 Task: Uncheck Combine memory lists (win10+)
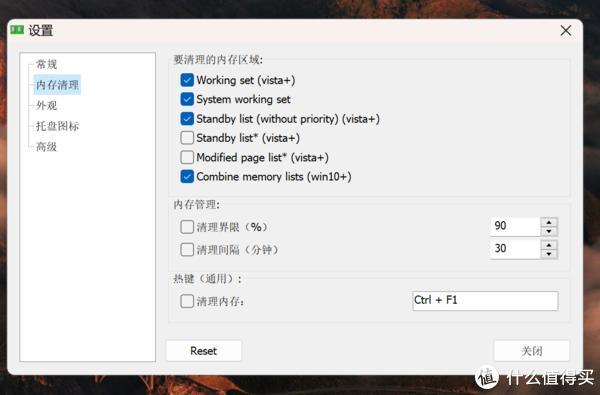[187, 176]
